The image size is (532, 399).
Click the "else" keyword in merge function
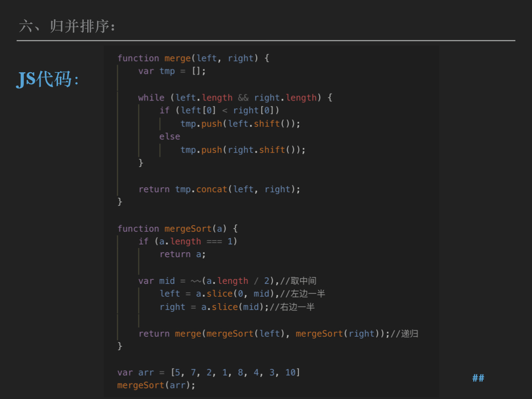[x=169, y=137]
